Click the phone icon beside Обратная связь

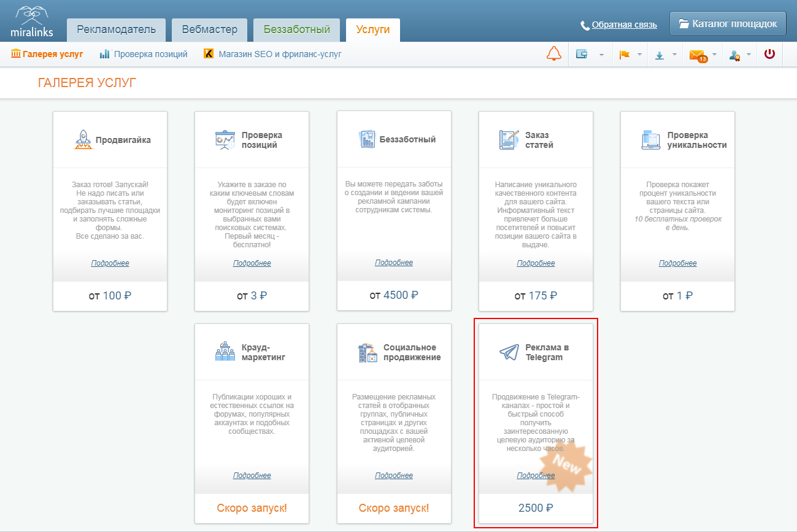(585, 25)
